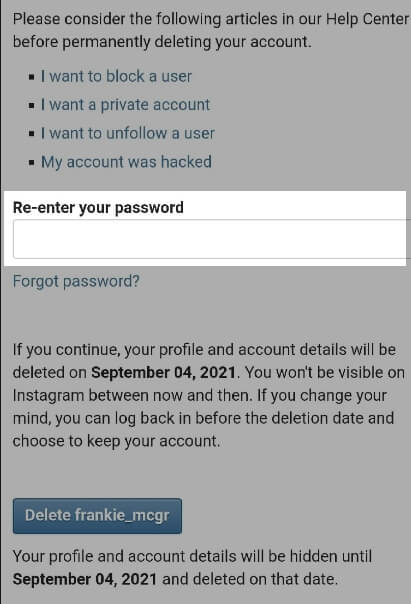Click the bullet beside "My account was hacked"
Image resolution: width=411 pixels, height=604 pixels.
coord(32,163)
